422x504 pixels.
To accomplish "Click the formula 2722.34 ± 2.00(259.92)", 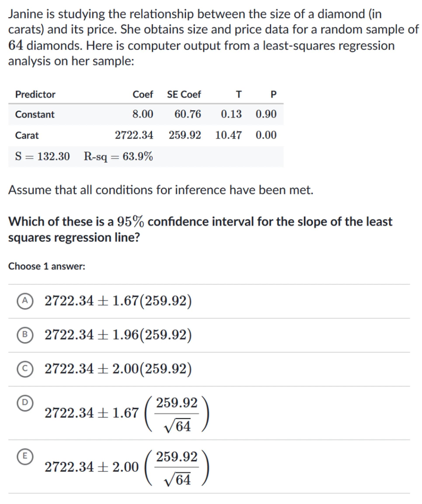I will [x=118, y=369].
